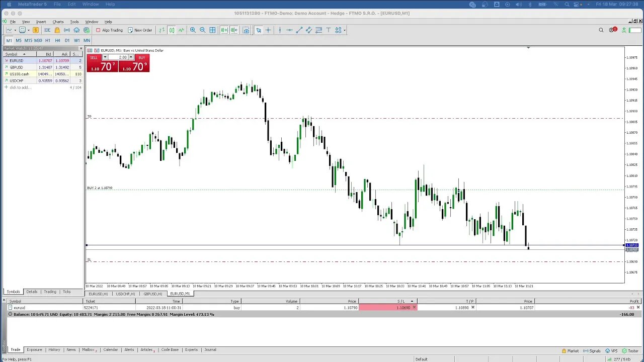Close the eurusd buy position
The width and height of the screenshot is (644, 362).
tap(638, 308)
